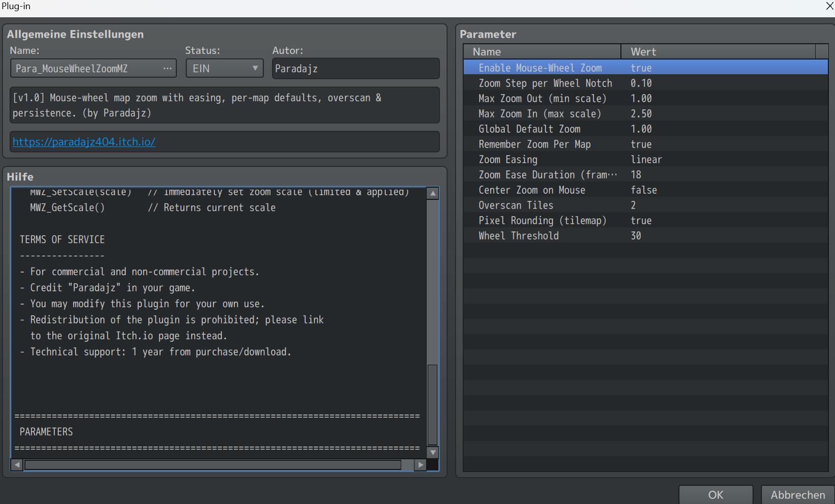The image size is (835, 504).
Task: Open the paradajz404.itch.io link
Action: tap(84, 142)
